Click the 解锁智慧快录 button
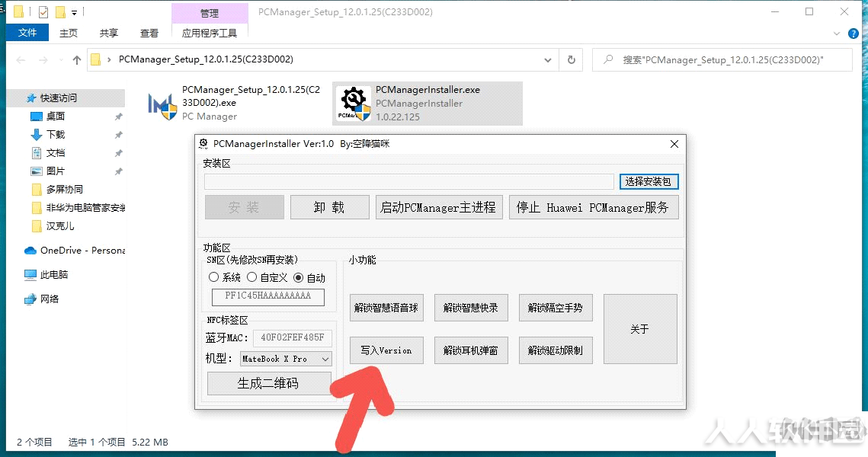 click(471, 308)
